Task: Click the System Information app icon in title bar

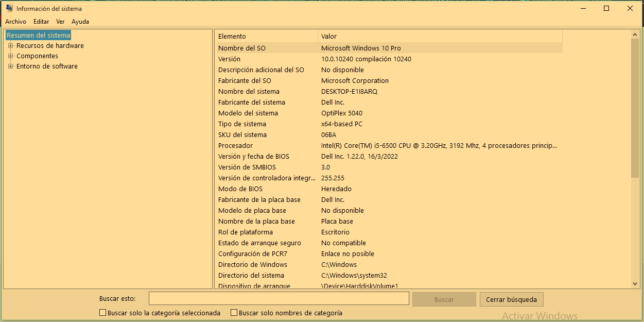Action: (x=9, y=8)
